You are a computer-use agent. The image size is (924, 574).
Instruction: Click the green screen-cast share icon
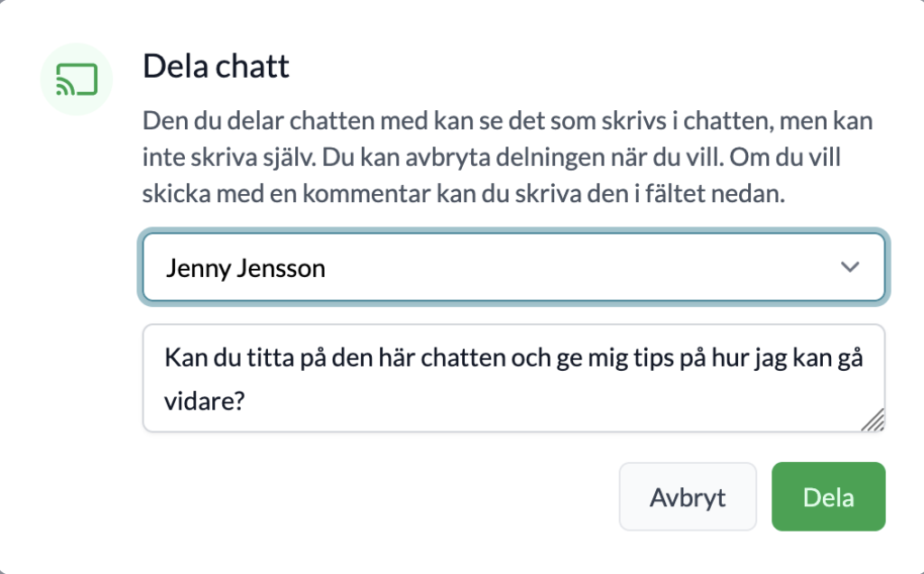76,80
